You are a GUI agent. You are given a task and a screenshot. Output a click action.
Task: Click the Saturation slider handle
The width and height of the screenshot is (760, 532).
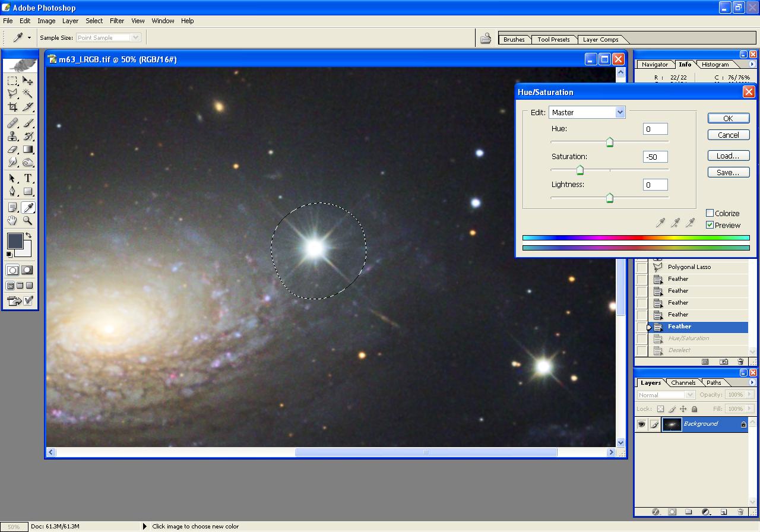point(580,170)
